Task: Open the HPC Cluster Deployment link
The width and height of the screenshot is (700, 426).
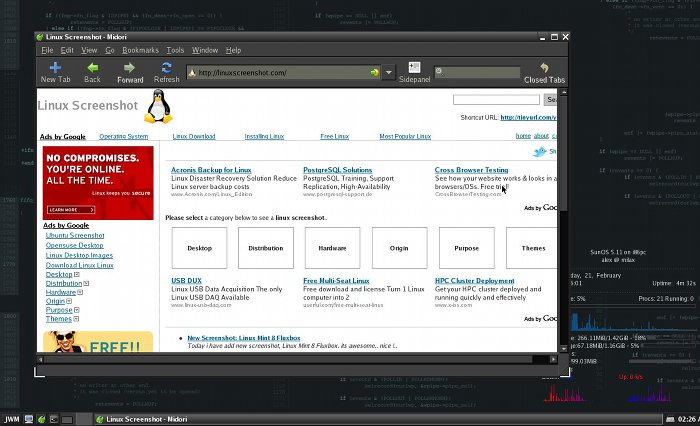Action: pyautogui.click(x=475, y=281)
